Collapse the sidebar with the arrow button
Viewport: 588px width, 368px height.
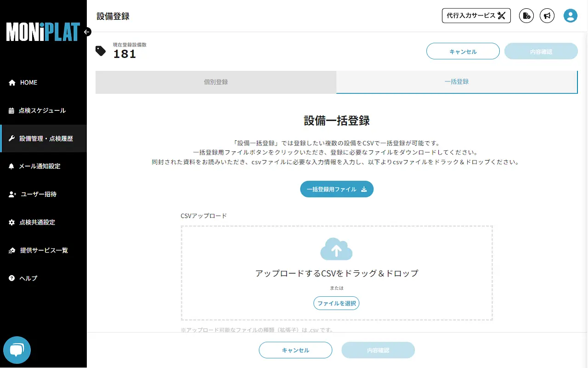click(x=87, y=32)
